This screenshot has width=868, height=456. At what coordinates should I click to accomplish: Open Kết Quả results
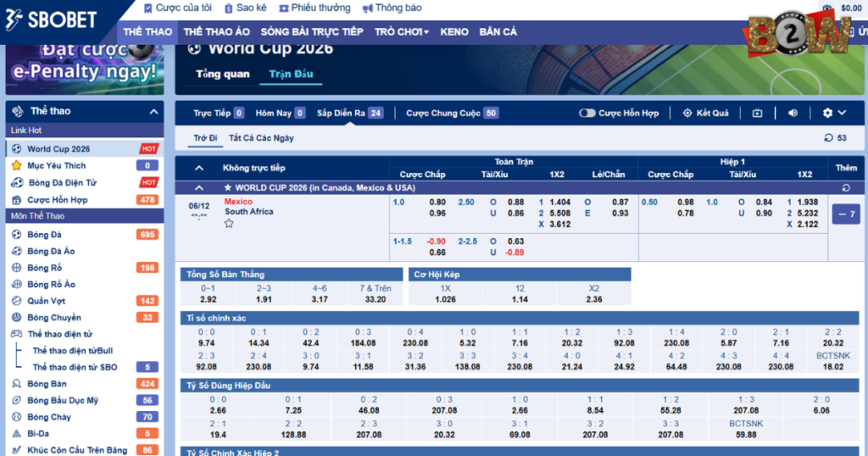click(x=706, y=113)
